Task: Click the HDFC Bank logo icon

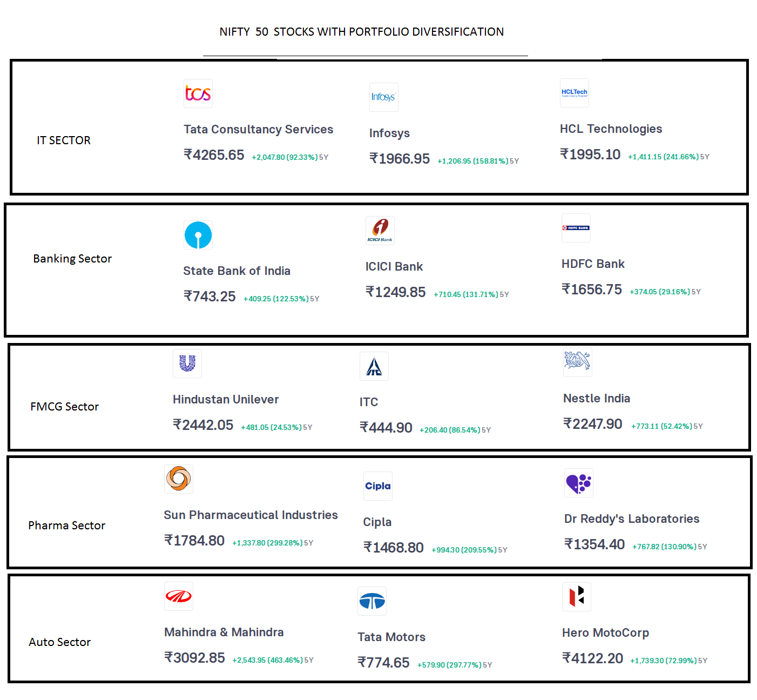Action: (x=576, y=228)
